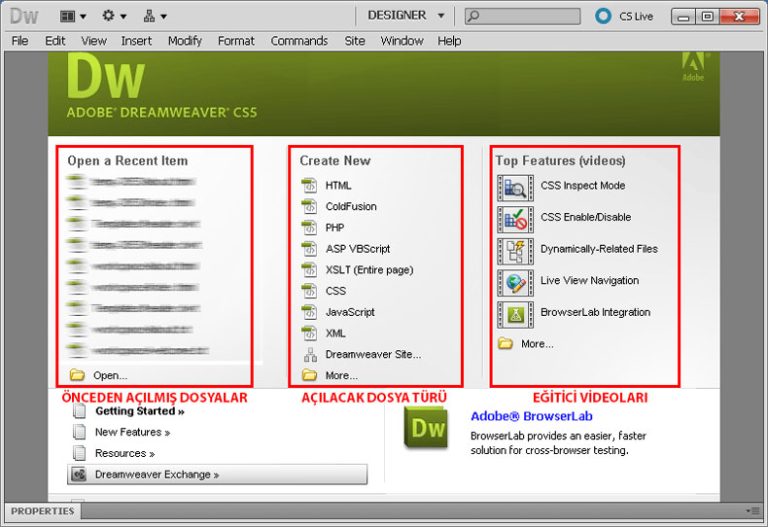Click the HTML page icon under Create New

[309, 186]
